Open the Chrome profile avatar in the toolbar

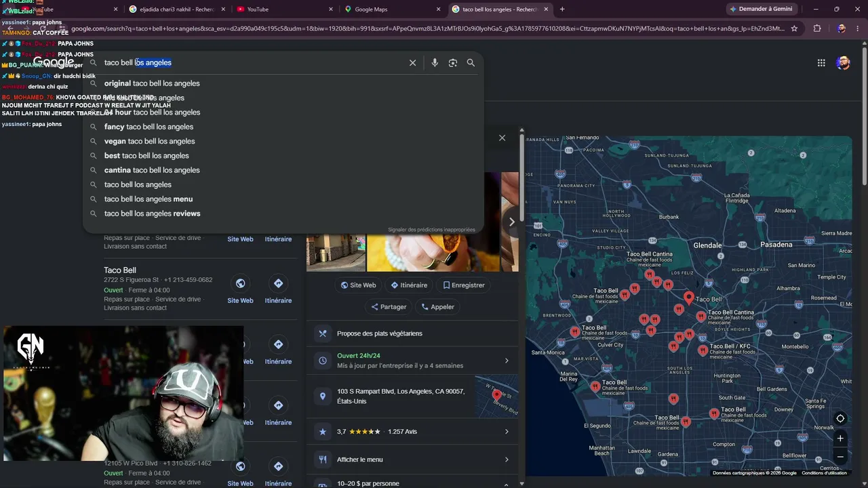coord(842,28)
